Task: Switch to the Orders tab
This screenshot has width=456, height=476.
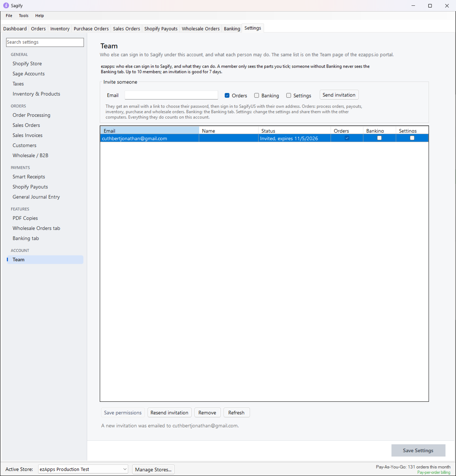Action: 38,29
